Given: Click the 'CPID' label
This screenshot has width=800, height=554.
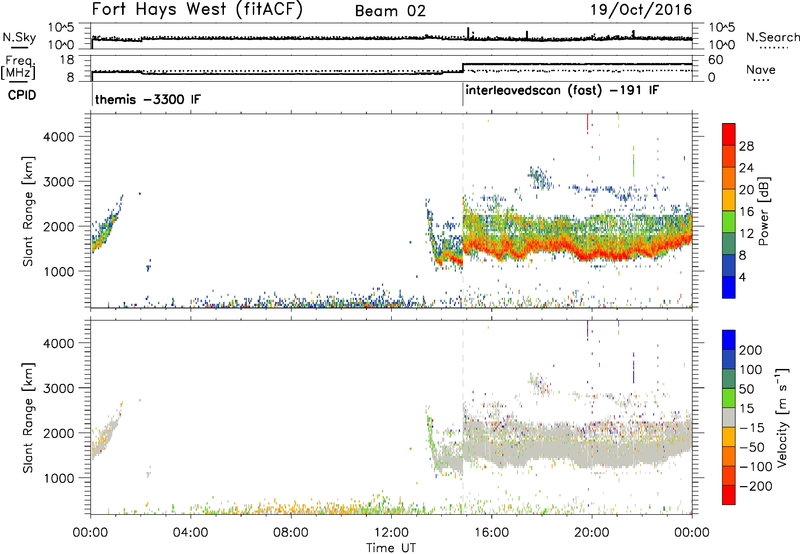Looking at the screenshot, I should pyautogui.click(x=22, y=95).
